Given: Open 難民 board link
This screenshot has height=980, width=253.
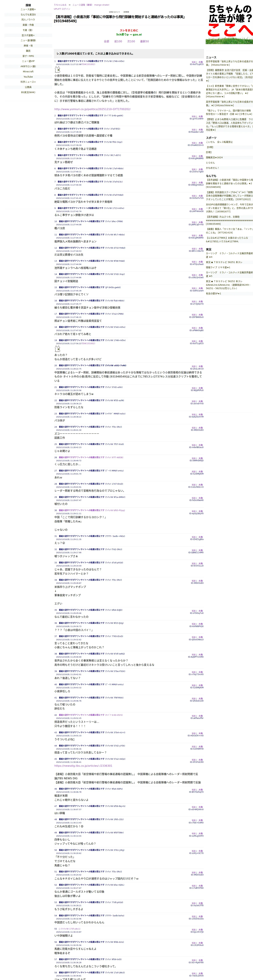Looking at the screenshot, I should click(28, 51).
